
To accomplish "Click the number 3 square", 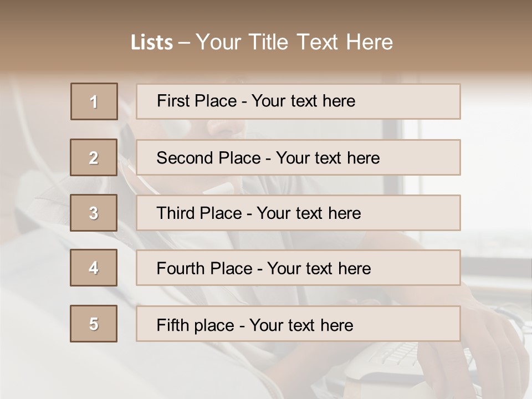I will (x=94, y=213).
